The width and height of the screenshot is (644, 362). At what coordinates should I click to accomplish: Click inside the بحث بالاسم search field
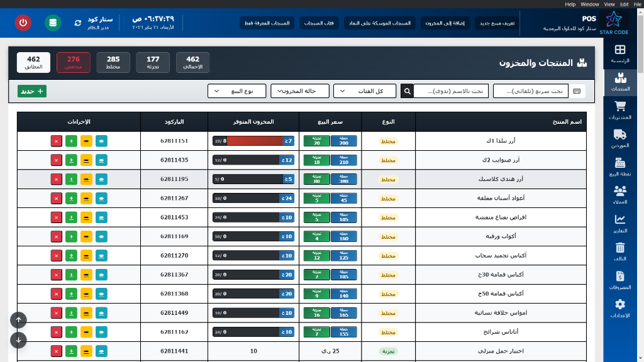point(453,90)
